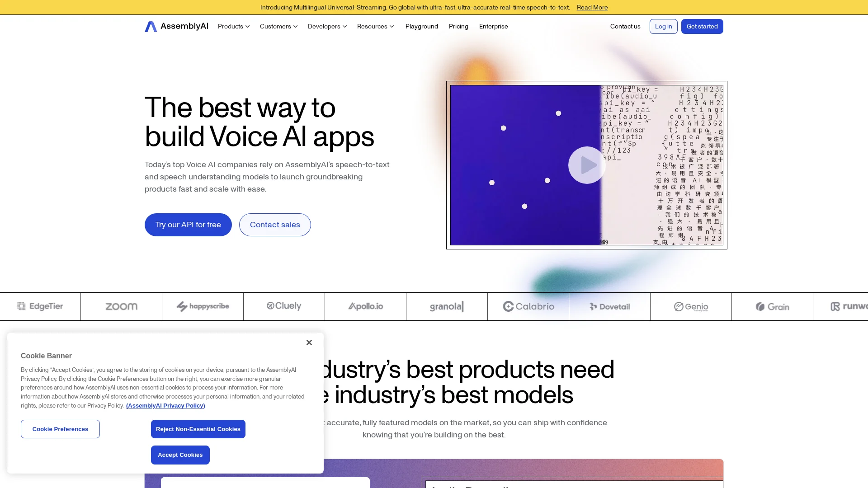
Task: Click the Zoom customer logo
Action: 121,306
